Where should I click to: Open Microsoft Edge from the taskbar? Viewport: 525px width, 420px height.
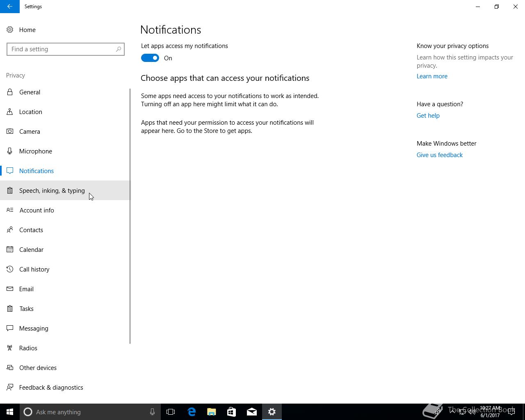click(192, 412)
